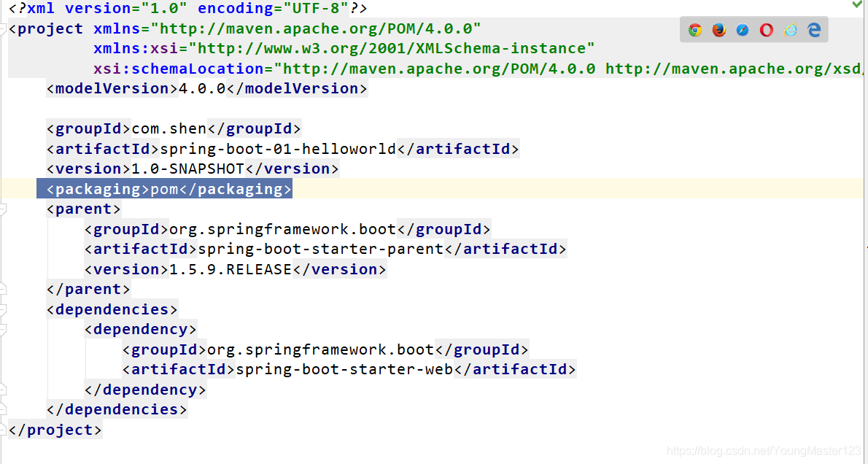Screen dimensions: 868x464
Task: Open the pom preview in Safari
Action: tap(743, 30)
